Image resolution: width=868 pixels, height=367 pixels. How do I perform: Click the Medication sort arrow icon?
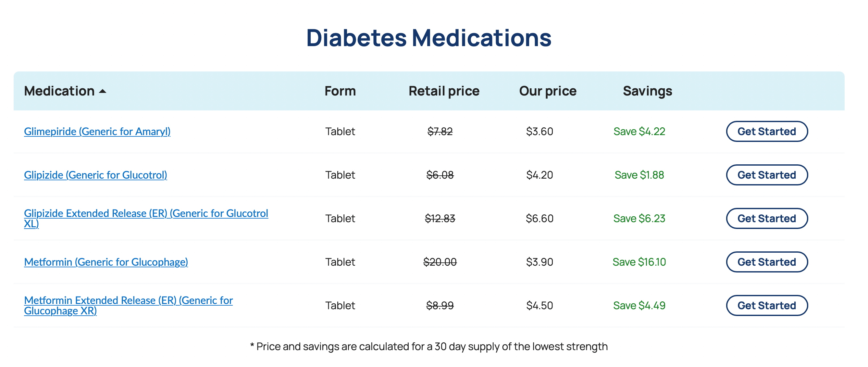pos(103,91)
